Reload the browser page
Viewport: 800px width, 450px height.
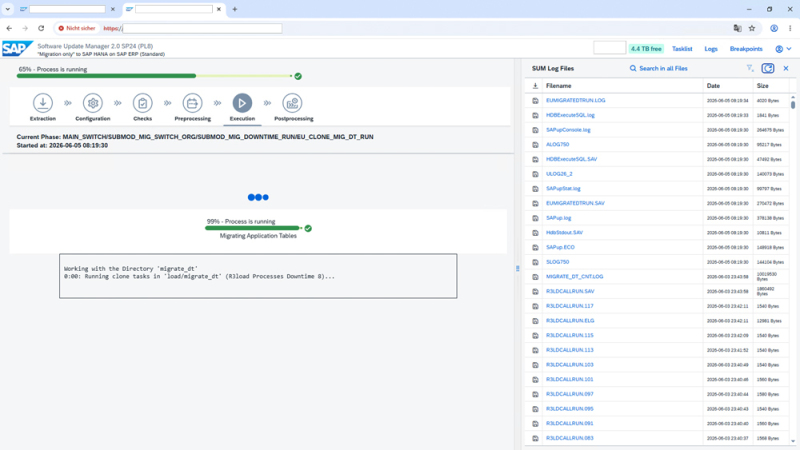tap(41, 28)
